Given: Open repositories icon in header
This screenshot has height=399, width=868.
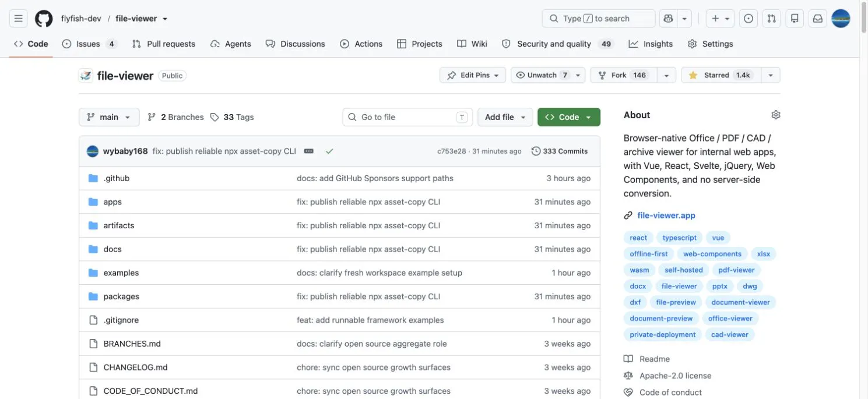Looking at the screenshot, I should [x=795, y=19].
